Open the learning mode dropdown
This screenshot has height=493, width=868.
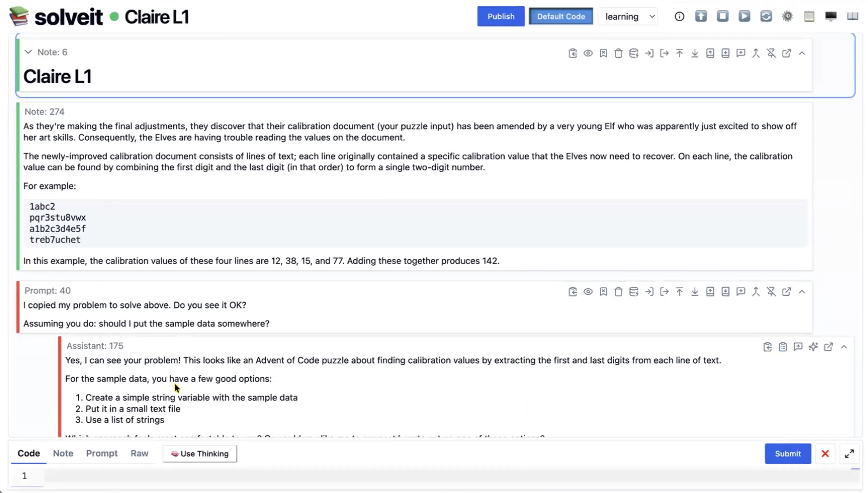[x=629, y=16]
